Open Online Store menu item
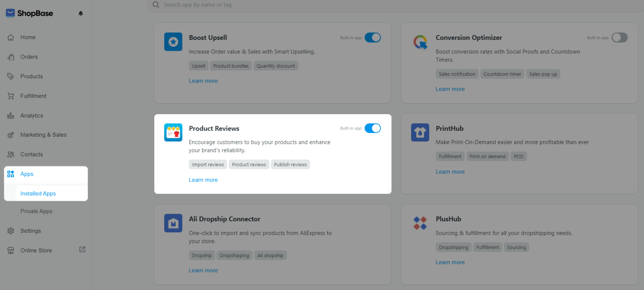 (x=36, y=251)
